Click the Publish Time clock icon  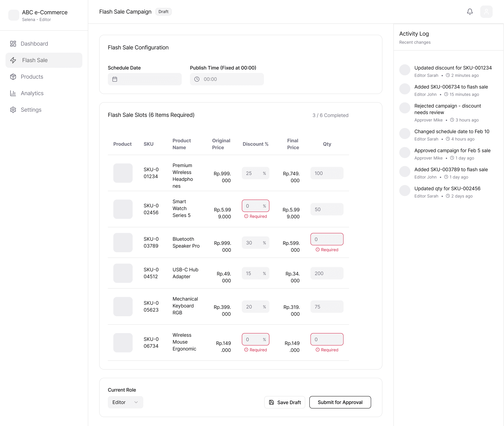[197, 79]
